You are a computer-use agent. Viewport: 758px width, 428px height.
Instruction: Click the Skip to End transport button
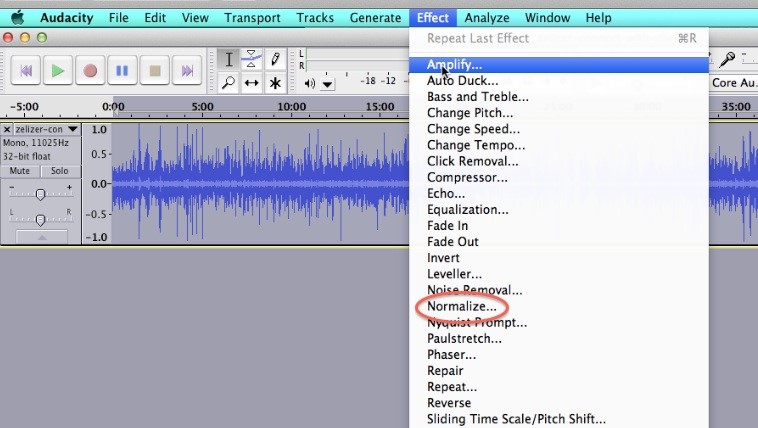click(x=187, y=71)
